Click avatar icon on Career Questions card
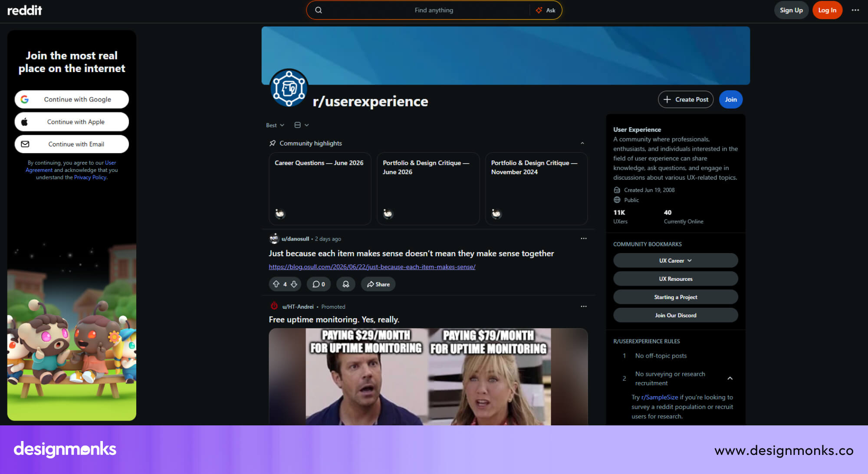Viewport: 868px width, 474px height. coord(279,213)
